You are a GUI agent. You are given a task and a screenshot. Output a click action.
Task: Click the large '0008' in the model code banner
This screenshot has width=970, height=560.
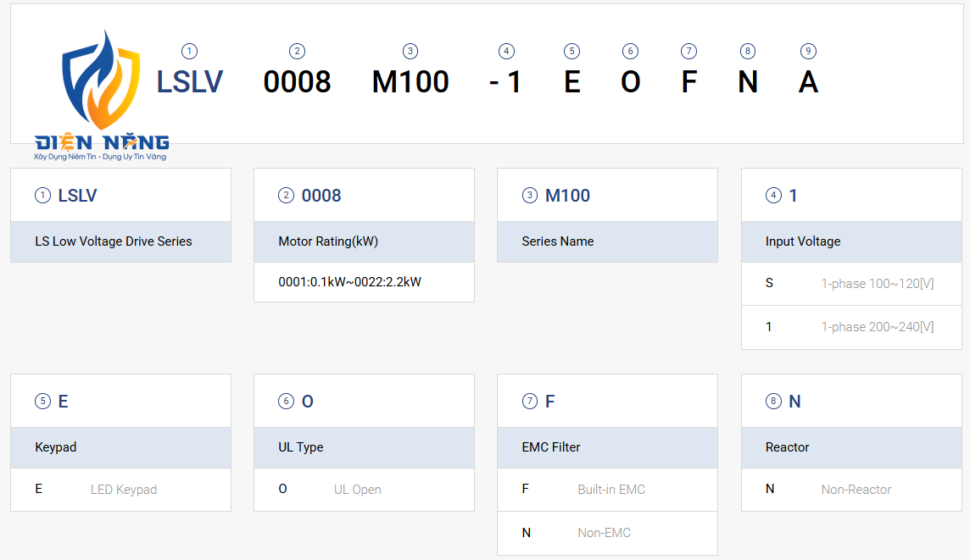click(297, 82)
